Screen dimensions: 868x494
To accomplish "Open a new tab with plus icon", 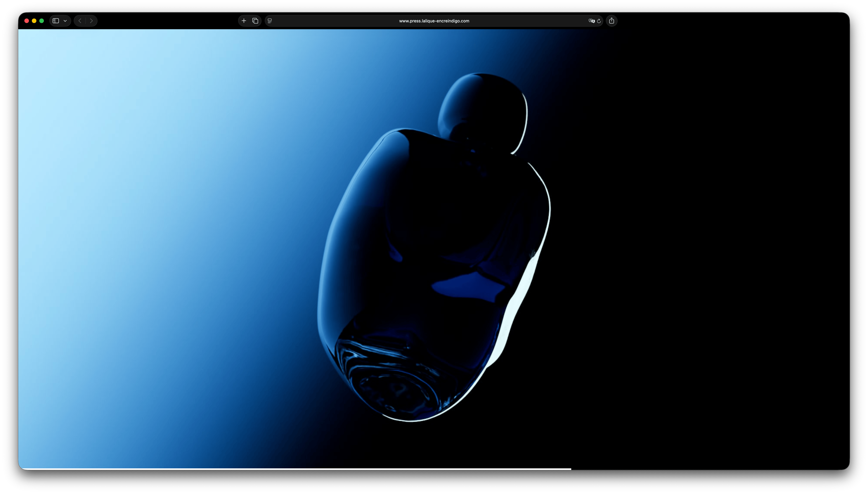I will [244, 21].
